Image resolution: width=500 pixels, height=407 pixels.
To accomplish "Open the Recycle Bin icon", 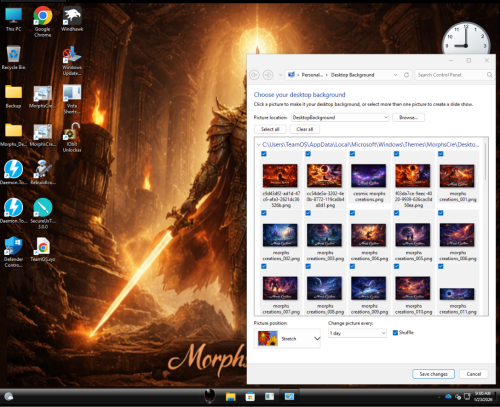I will (x=13, y=57).
